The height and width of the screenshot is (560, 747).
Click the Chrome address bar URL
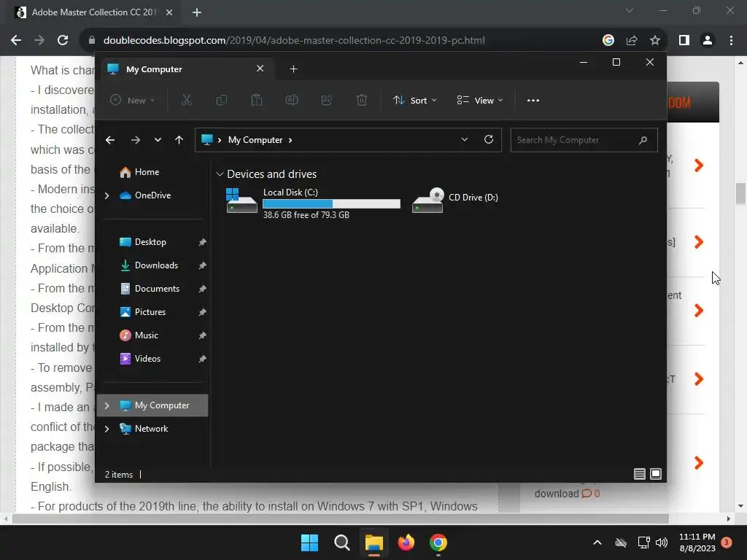294,41
